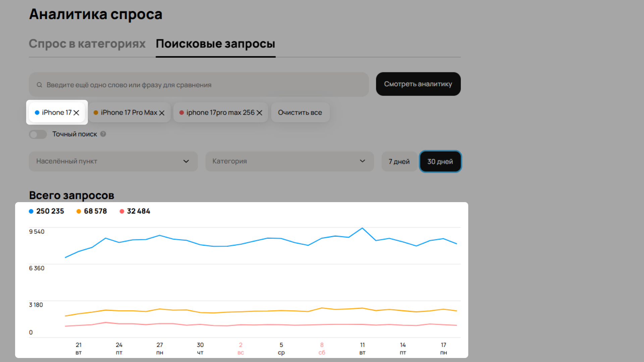The width and height of the screenshot is (644, 362).
Task: Remove the iPhone 17 Pro Max chip
Action: tap(162, 113)
